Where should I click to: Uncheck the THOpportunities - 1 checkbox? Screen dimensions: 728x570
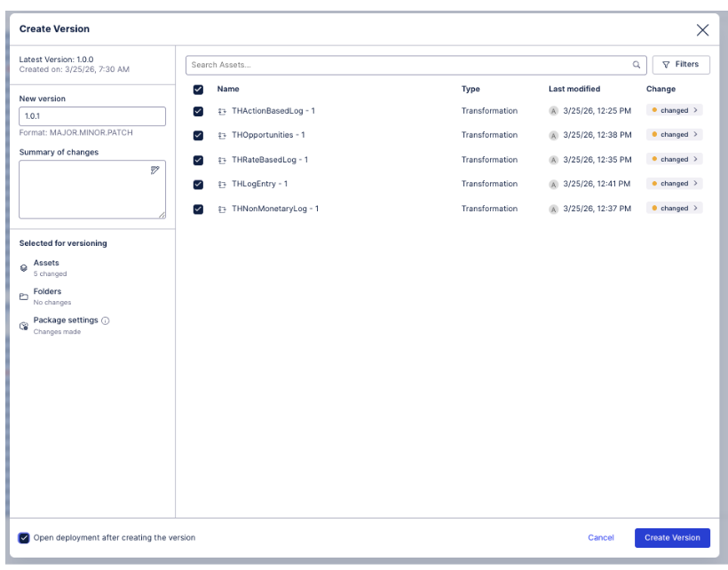pos(198,136)
